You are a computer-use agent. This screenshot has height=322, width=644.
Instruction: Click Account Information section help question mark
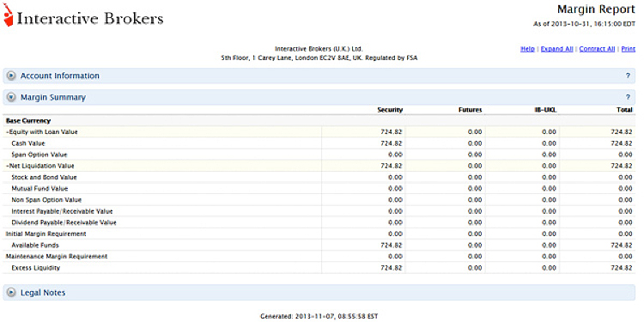tap(628, 76)
